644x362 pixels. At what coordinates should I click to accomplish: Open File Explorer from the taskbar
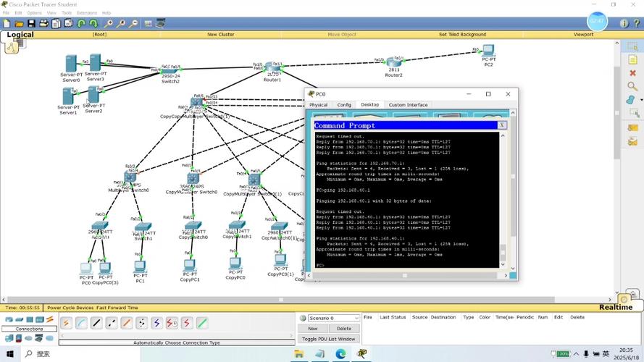coord(298,354)
